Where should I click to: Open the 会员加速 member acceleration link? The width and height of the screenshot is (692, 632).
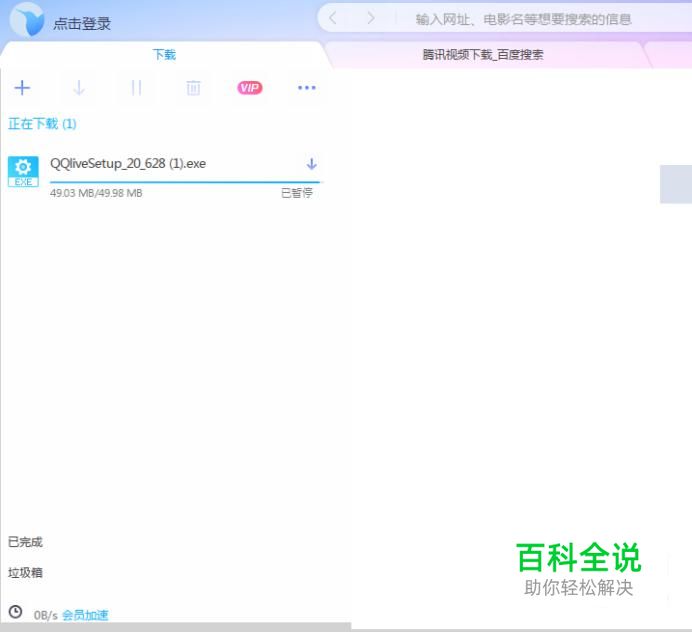coord(85,615)
